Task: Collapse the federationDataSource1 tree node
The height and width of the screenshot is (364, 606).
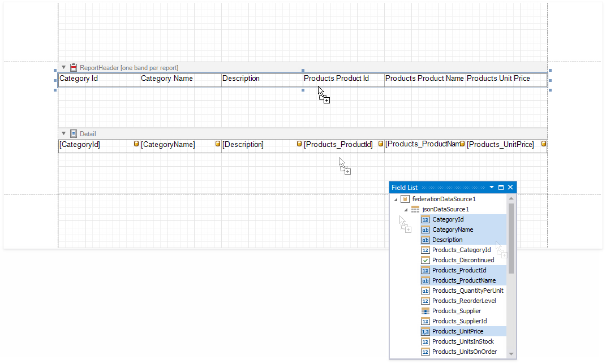Action: 396,198
